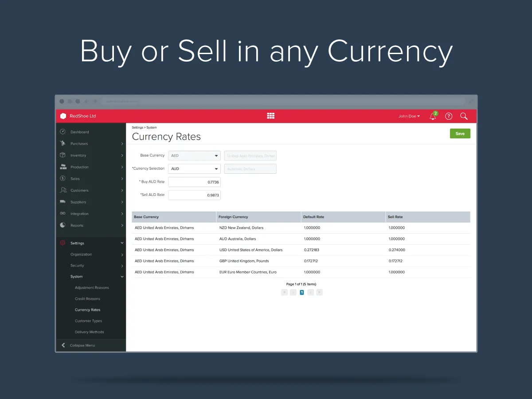This screenshot has height=399, width=532.
Task: Open the Base Currency AED dropdown
Action: click(x=194, y=156)
